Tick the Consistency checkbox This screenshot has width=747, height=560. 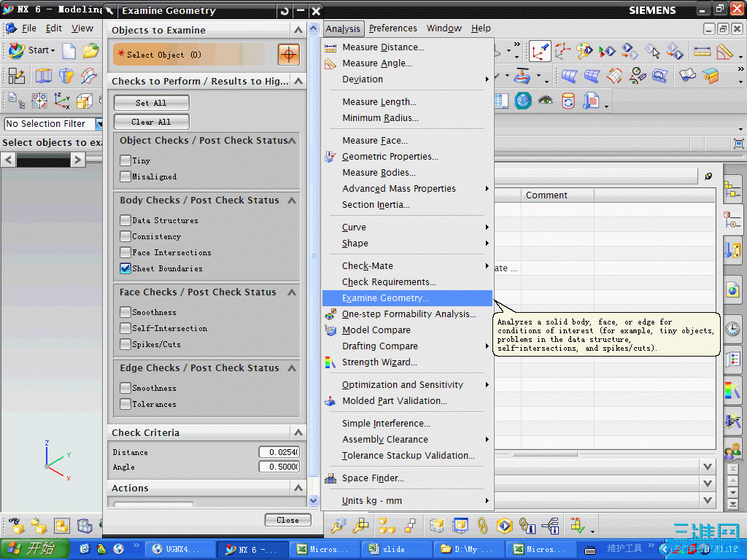click(x=125, y=237)
